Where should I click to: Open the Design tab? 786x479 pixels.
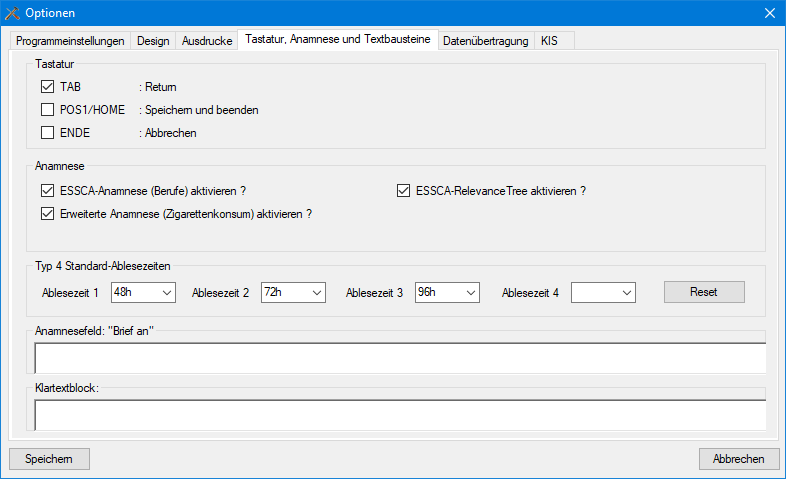pos(154,41)
